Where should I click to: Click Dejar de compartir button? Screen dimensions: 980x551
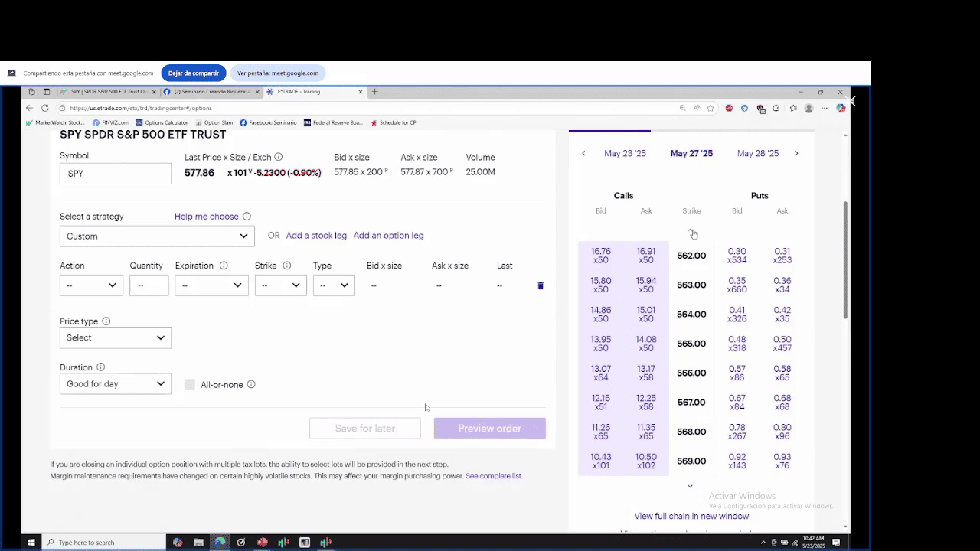point(194,73)
